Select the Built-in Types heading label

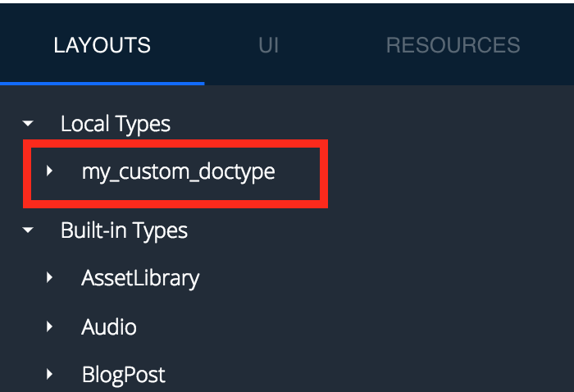pos(124,231)
